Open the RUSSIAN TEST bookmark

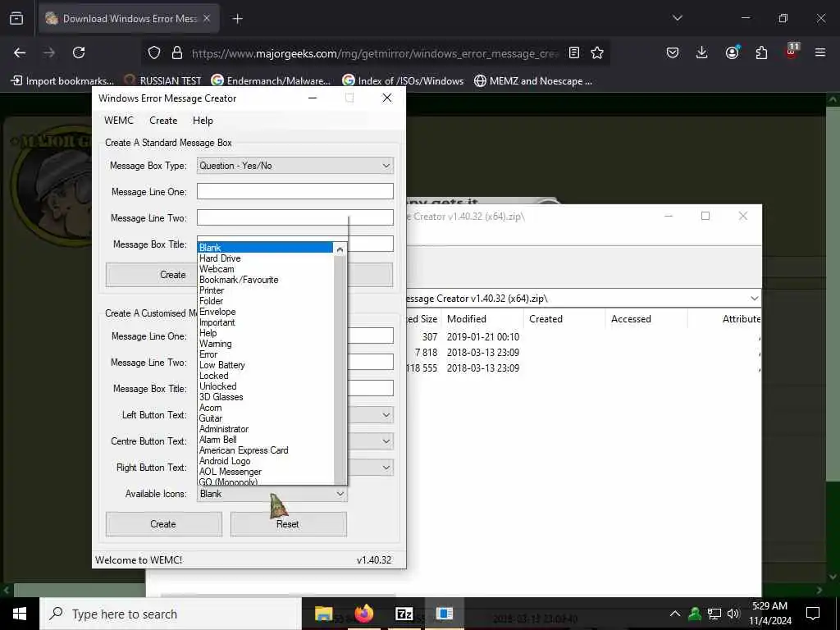(163, 81)
